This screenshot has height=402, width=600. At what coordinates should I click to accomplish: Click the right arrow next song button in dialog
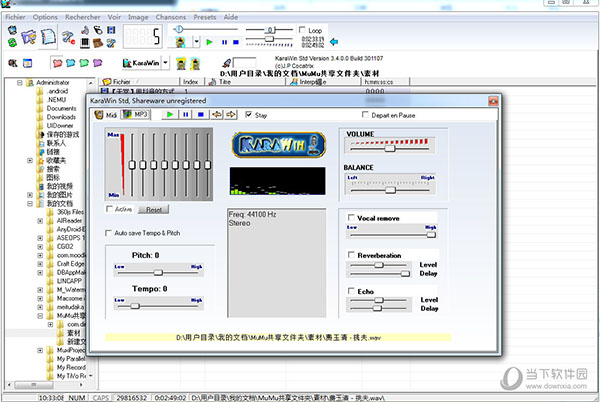coord(231,114)
